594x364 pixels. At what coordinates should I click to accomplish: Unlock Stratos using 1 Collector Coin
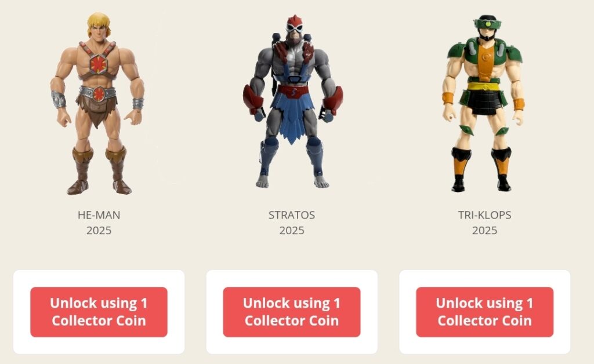point(292,312)
